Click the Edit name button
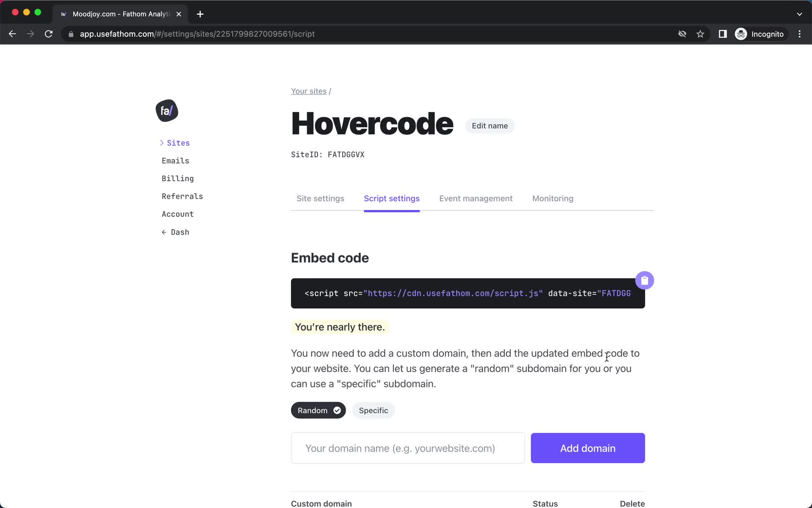Viewport: 812px width, 508px height. click(x=490, y=125)
